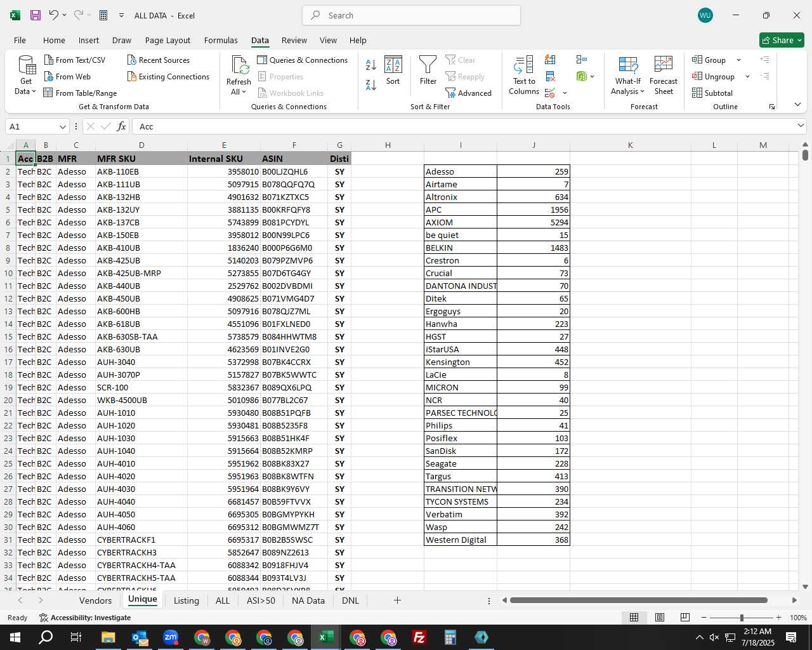Switch to the Formulas ribbon tab
The height and width of the screenshot is (650, 812).
221,40
